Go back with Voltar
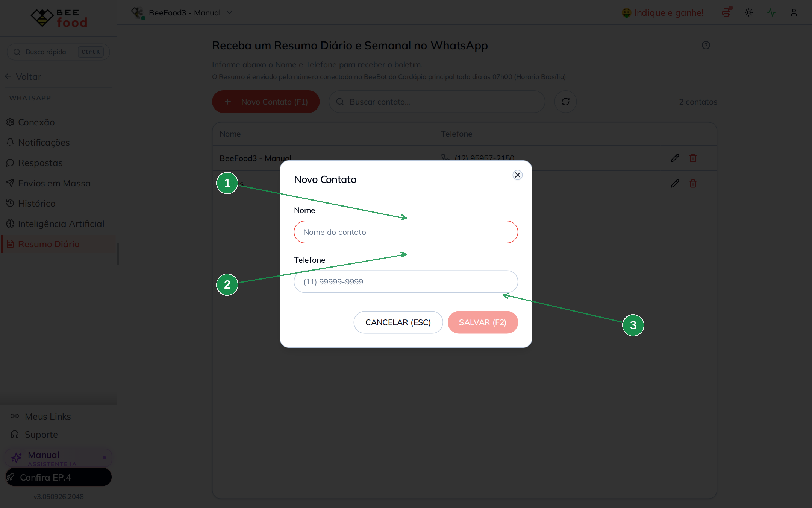This screenshot has width=812, height=508. [x=23, y=76]
